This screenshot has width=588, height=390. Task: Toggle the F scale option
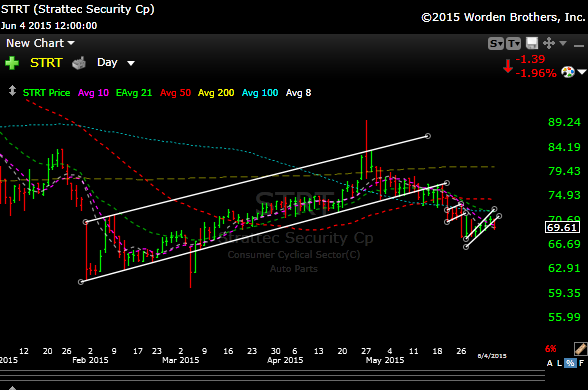tap(581, 363)
